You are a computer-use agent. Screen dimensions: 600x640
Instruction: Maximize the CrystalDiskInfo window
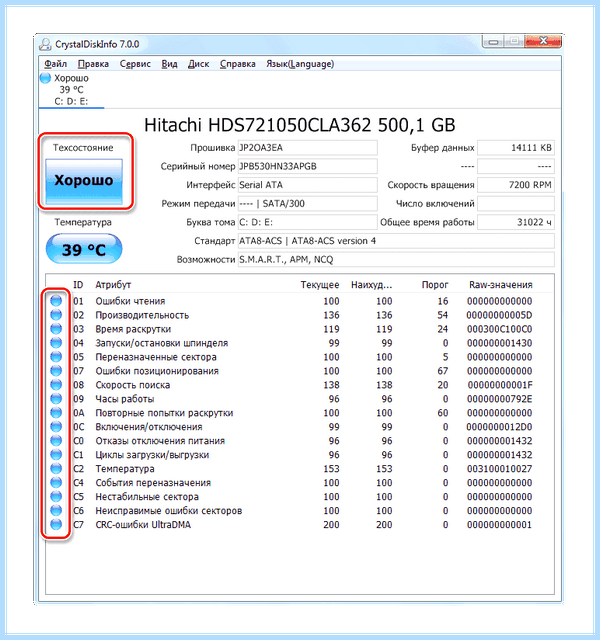coord(514,41)
